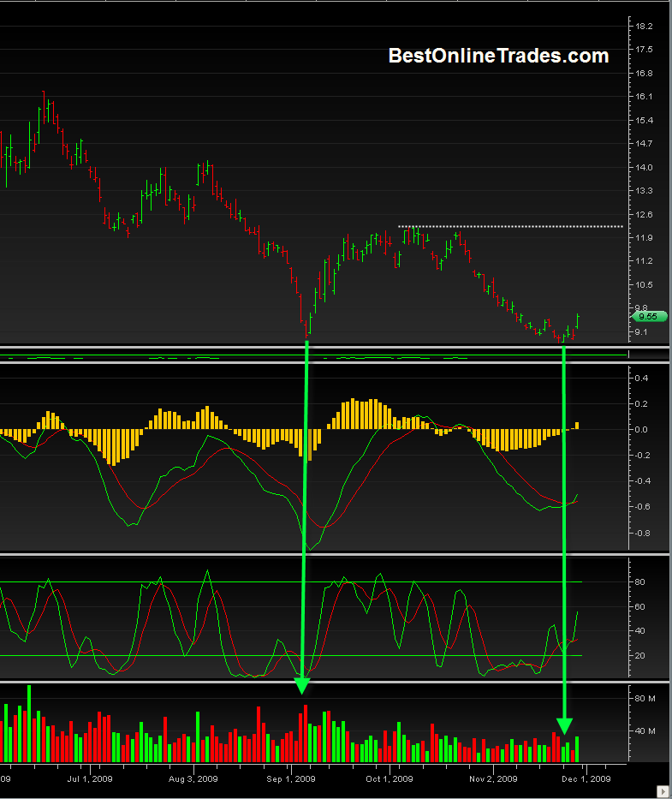
Task: Select the 14.0 price axis label
Action: coord(644,167)
